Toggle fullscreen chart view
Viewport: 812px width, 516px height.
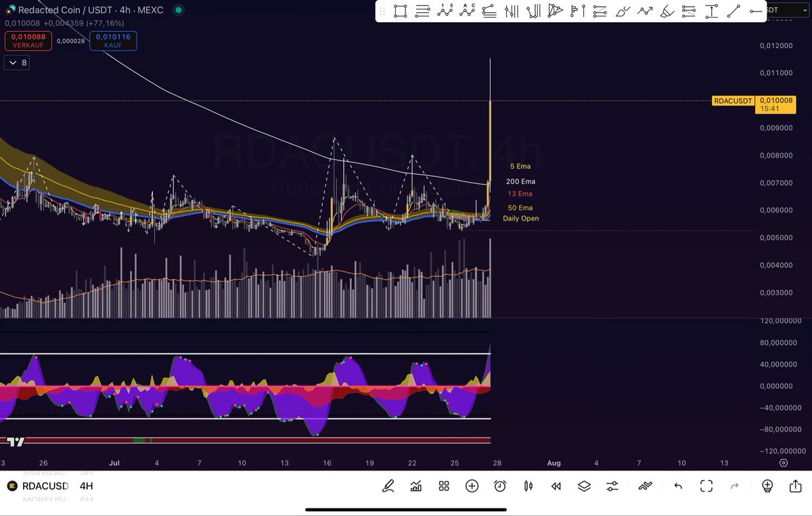pyautogui.click(x=706, y=486)
